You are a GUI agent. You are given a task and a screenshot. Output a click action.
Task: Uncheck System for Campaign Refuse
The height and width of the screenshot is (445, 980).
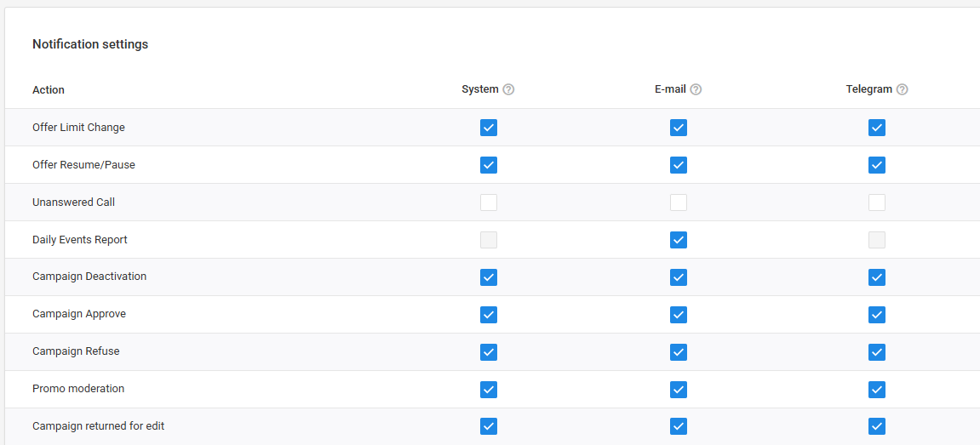point(489,352)
